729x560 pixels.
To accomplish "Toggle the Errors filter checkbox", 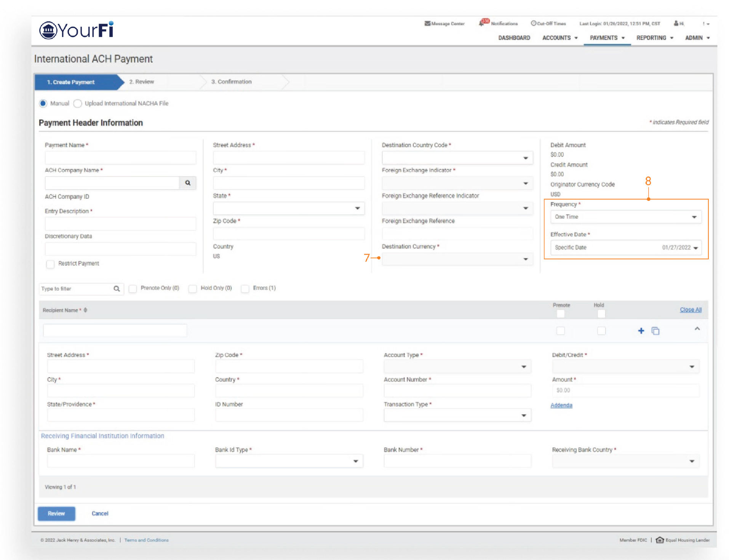I will (245, 289).
